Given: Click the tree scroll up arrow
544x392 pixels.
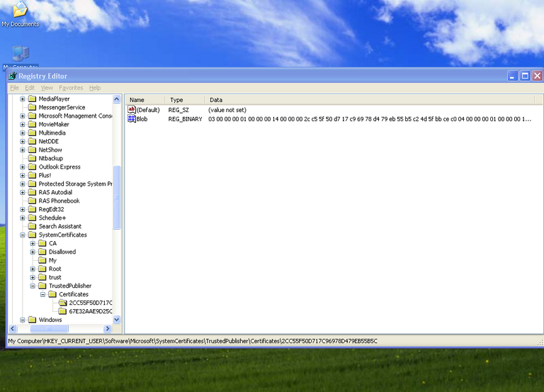Looking at the screenshot, I should pos(116,99).
